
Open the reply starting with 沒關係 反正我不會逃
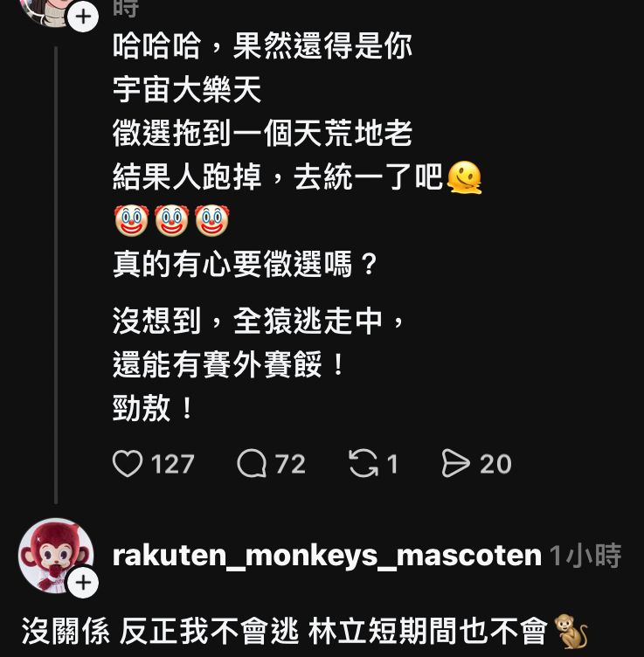tap(305, 632)
